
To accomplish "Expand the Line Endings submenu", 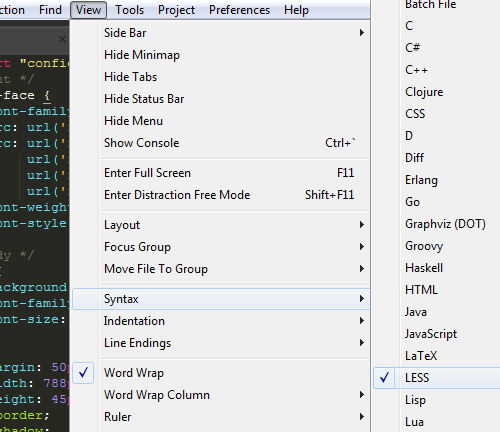I will point(221,343).
